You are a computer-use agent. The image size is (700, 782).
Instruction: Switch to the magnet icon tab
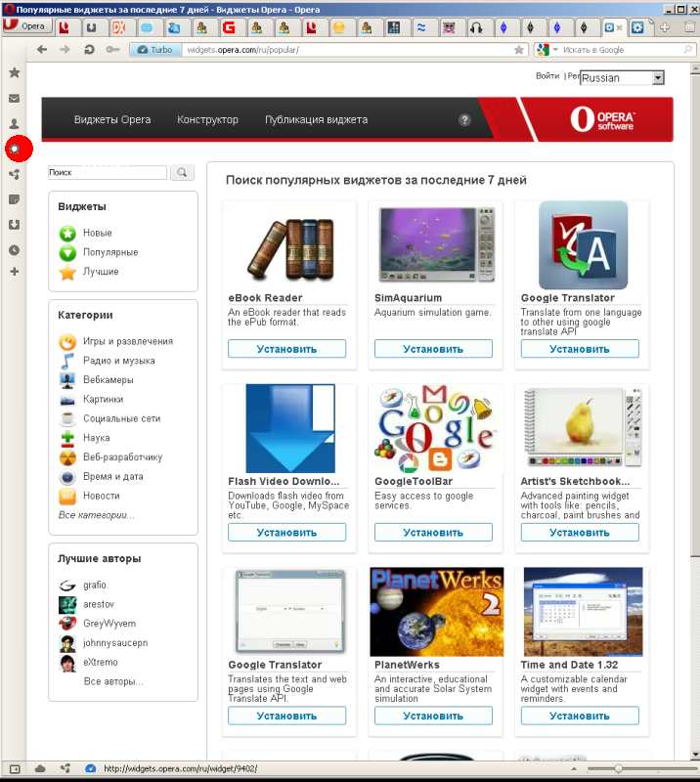pyautogui.click(x=91, y=27)
